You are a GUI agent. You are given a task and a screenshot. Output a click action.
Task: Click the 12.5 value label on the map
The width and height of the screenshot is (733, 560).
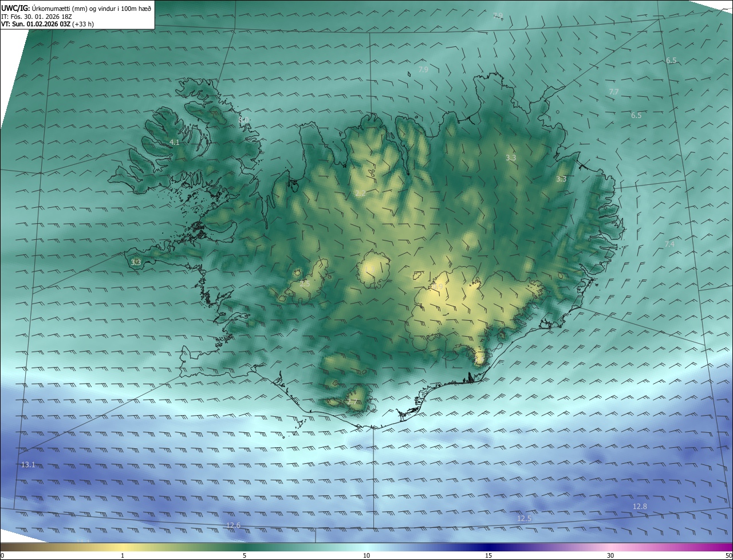(524, 519)
